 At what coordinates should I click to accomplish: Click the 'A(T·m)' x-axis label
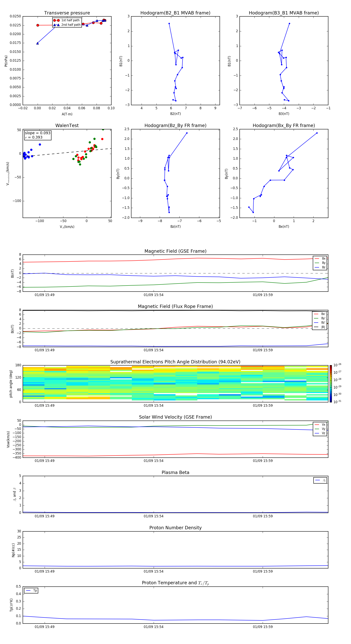(67, 114)
